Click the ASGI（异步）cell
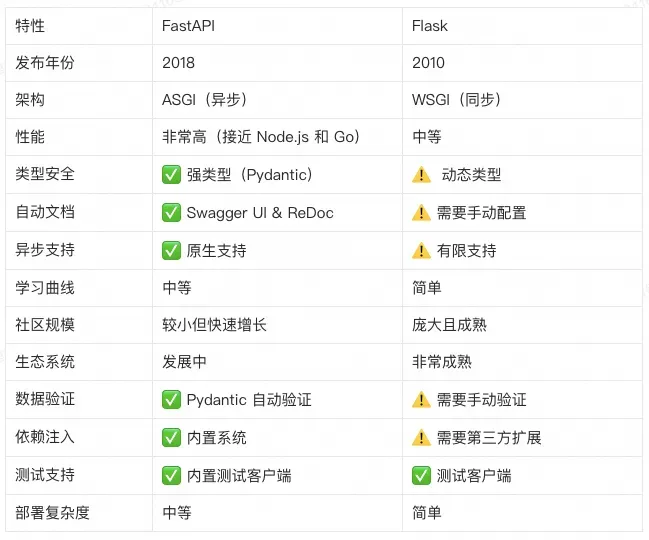This screenshot has width=649, height=540. [x=204, y=100]
